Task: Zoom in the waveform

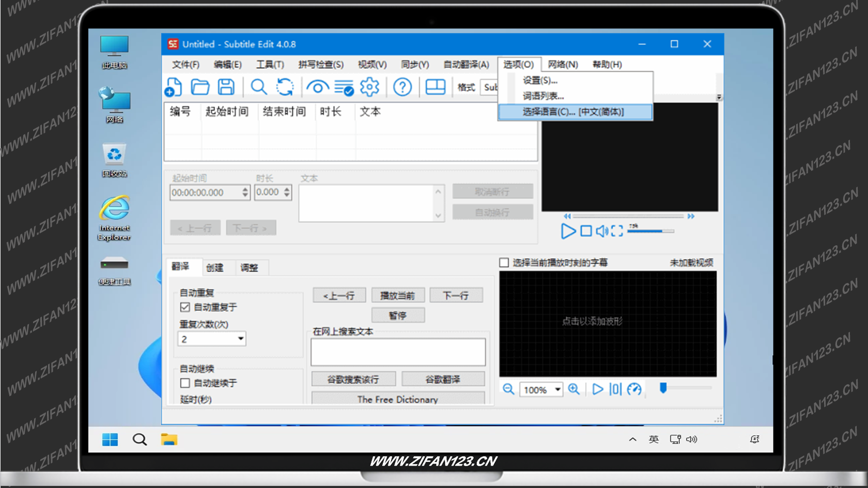Action: [574, 389]
